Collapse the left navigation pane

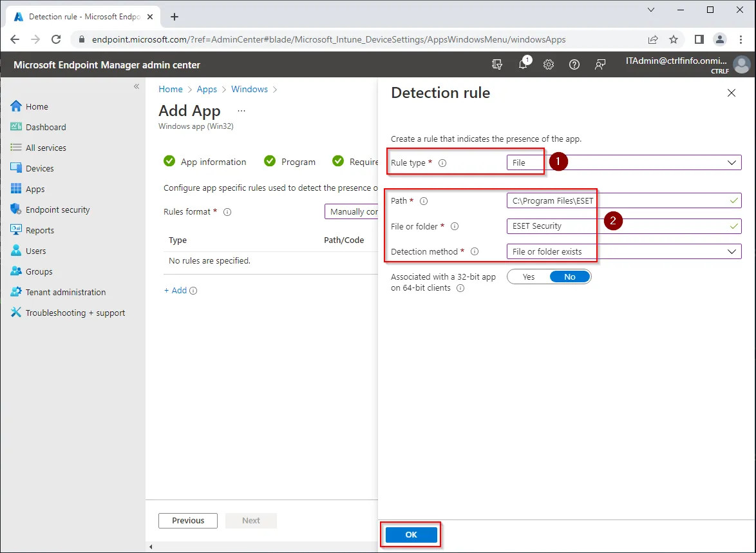pyautogui.click(x=137, y=86)
